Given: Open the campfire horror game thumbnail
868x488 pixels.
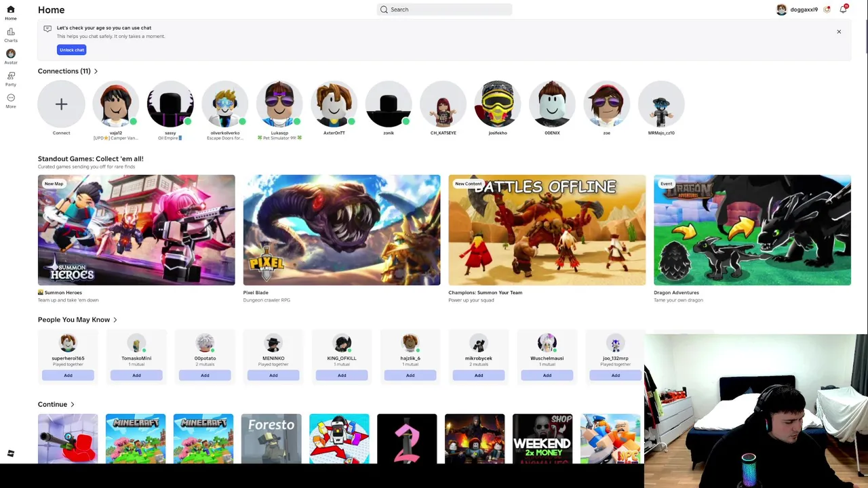Looking at the screenshot, I should [x=475, y=439].
